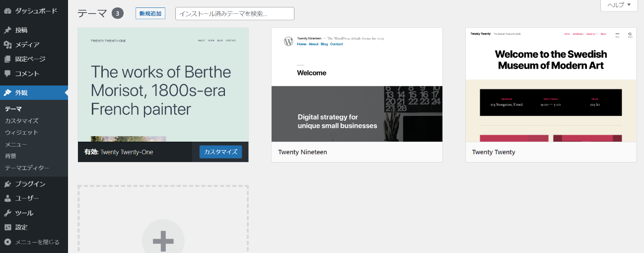Expand the ヘルプ dropdown tab

[x=619, y=5]
